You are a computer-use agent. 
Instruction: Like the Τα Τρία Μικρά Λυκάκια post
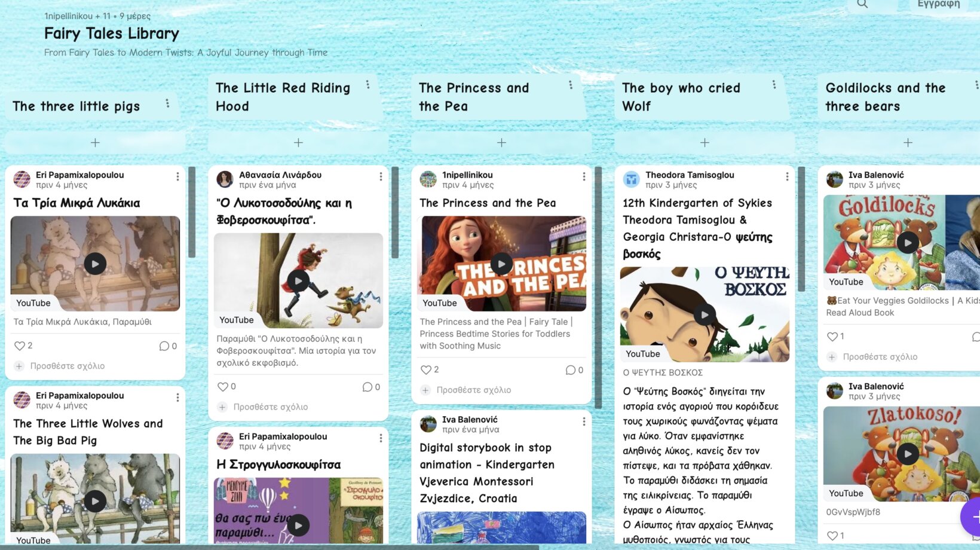[20, 346]
